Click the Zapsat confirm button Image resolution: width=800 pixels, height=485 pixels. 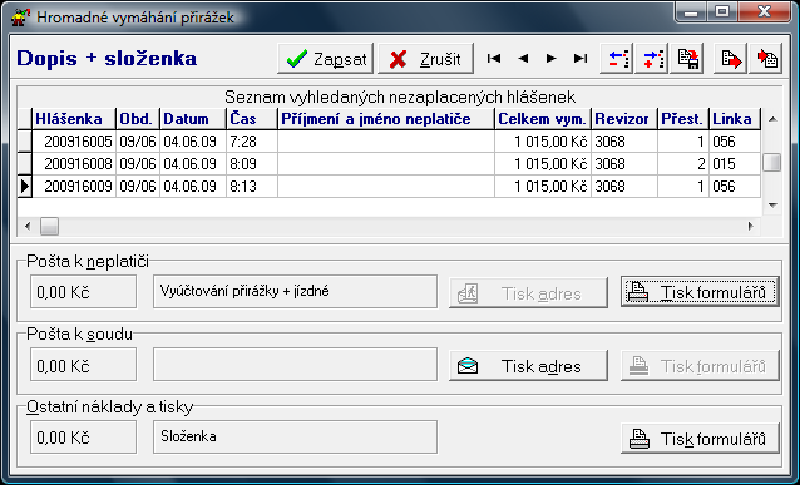pyautogui.click(x=326, y=59)
